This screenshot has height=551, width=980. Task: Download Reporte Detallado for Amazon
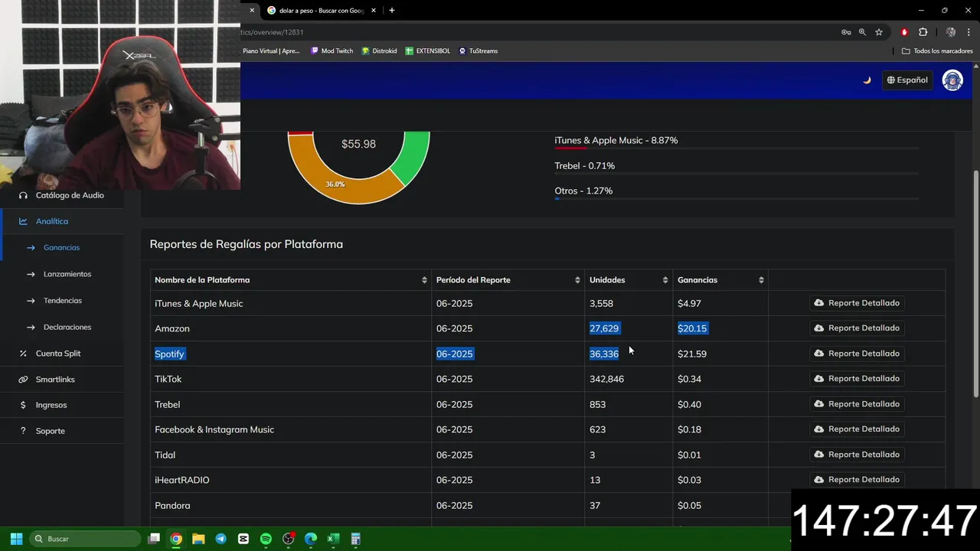click(857, 328)
